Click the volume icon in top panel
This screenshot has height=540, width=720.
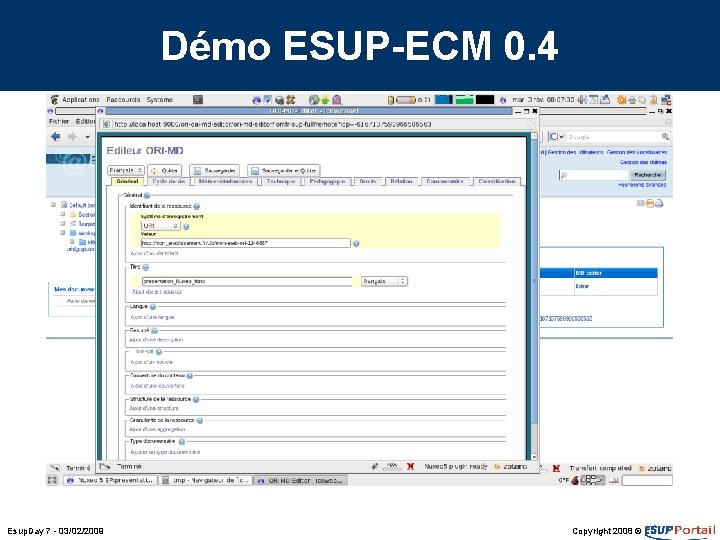click(582, 100)
